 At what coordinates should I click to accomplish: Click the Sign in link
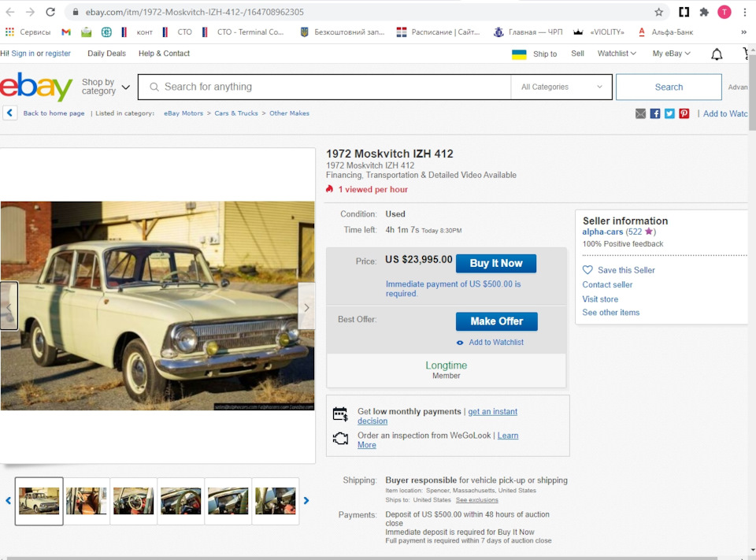23,54
